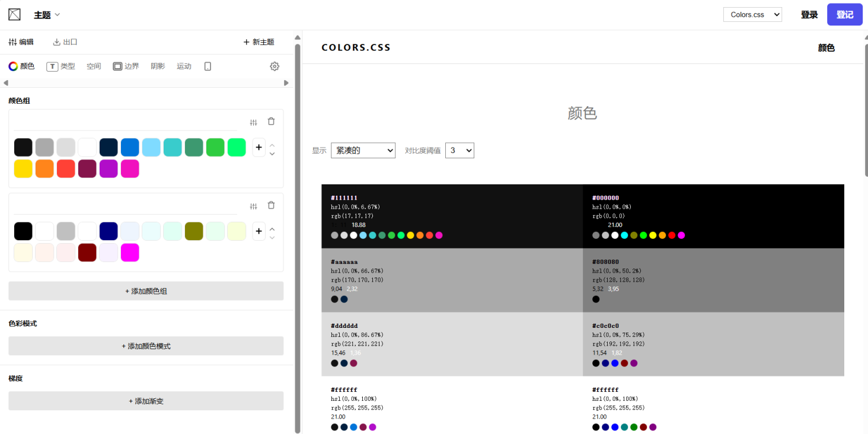Click the app logo in top left corner
The image size is (868, 434).
[14, 14]
